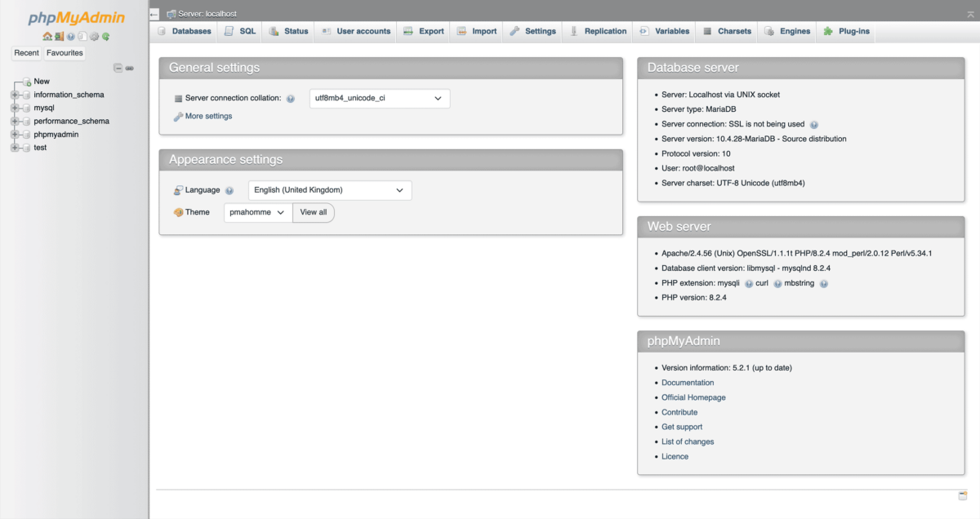Click the navigation panel settings gear icon
The image size is (980, 519).
coord(94,37)
